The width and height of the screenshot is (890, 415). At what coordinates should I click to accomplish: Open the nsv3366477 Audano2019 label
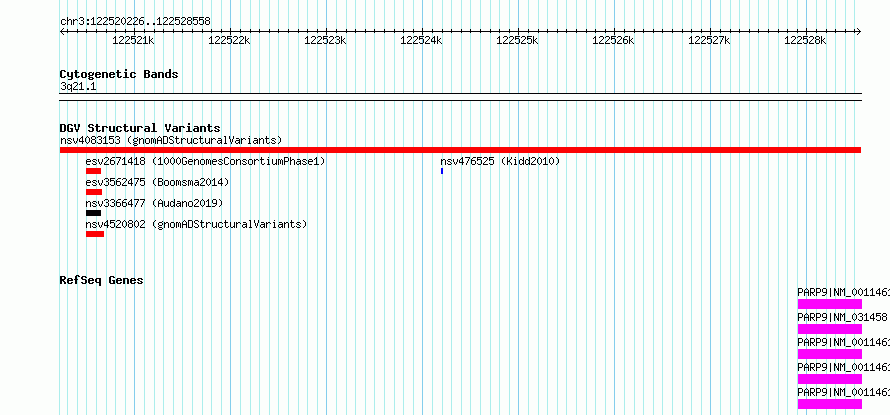point(154,203)
